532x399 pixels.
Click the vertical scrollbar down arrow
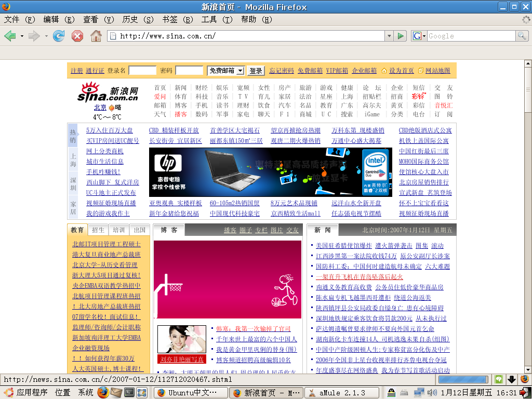click(x=528, y=370)
